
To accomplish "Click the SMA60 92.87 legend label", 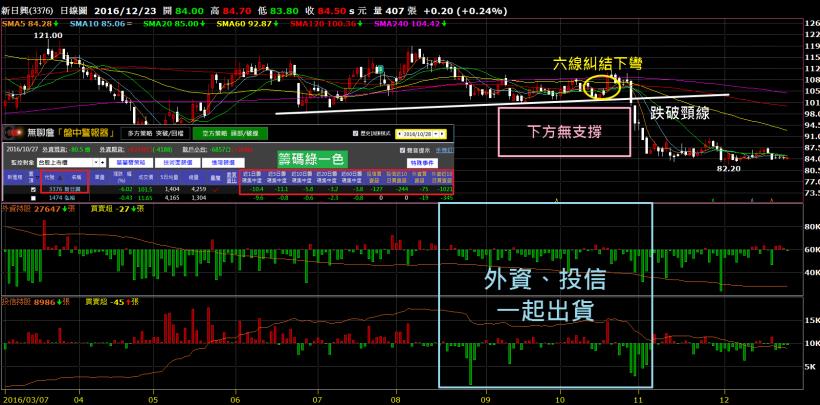I will [x=248, y=24].
